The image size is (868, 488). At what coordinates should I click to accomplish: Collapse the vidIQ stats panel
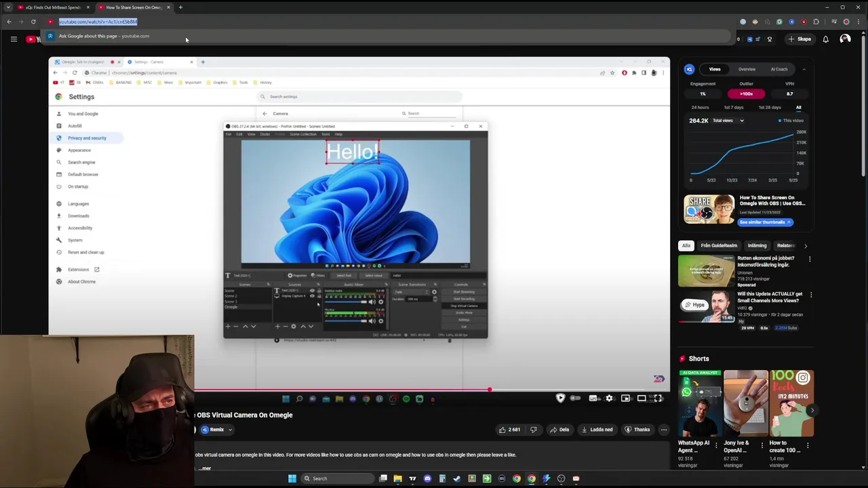(x=804, y=69)
